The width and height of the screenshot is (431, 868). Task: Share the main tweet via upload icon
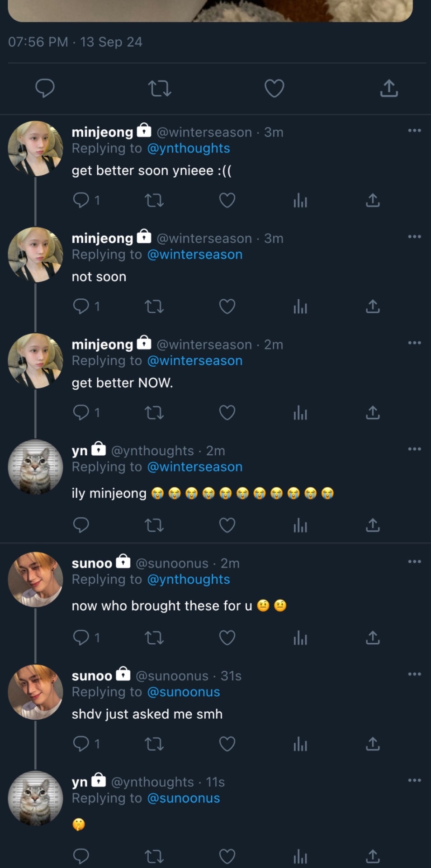click(x=388, y=88)
